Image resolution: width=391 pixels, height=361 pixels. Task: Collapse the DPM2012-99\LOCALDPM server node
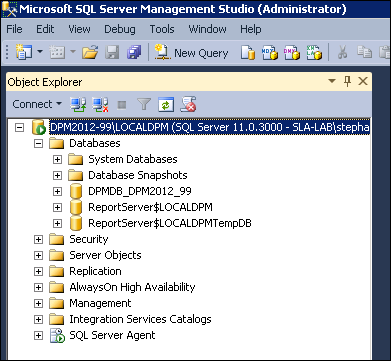tap(20, 127)
